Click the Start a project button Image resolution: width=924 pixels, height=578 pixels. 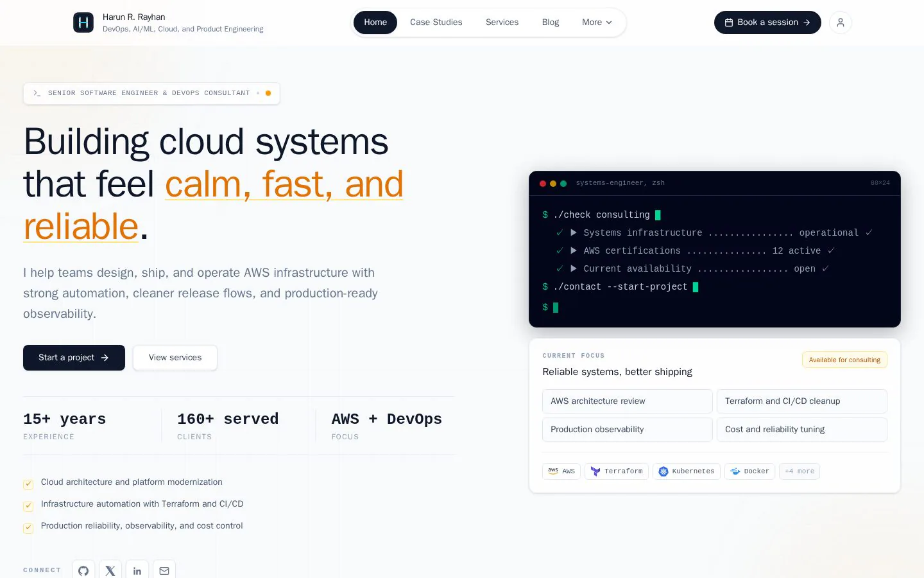click(74, 358)
